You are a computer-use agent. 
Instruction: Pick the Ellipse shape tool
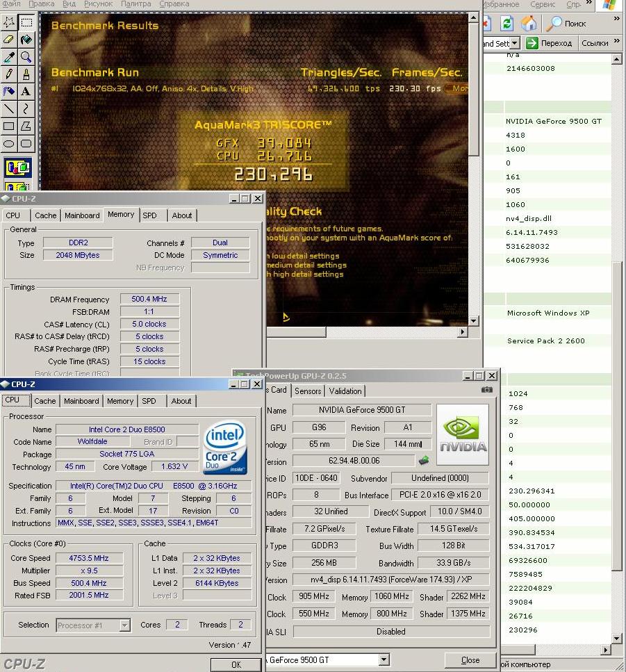[9, 143]
